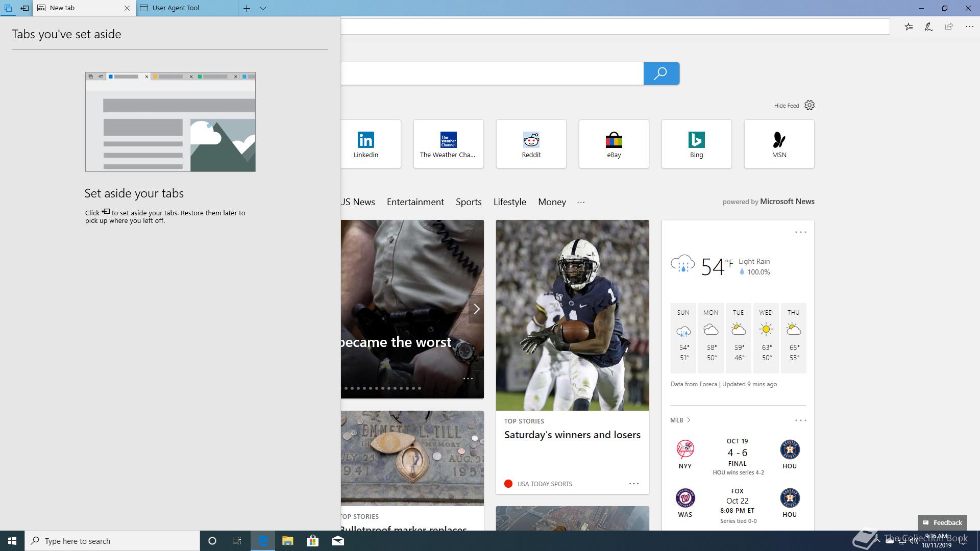This screenshot has height=551, width=980.
Task: Open the eBay top site tile
Action: pos(614,144)
